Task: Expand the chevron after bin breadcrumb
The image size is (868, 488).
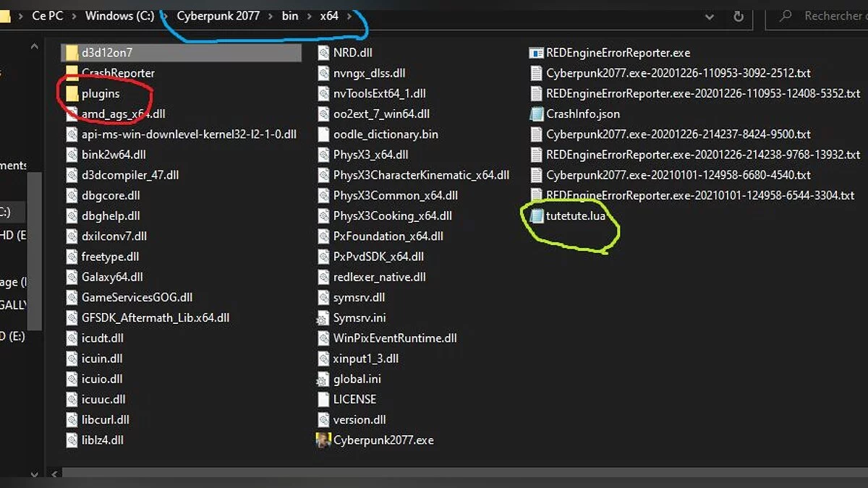Action: click(x=310, y=16)
